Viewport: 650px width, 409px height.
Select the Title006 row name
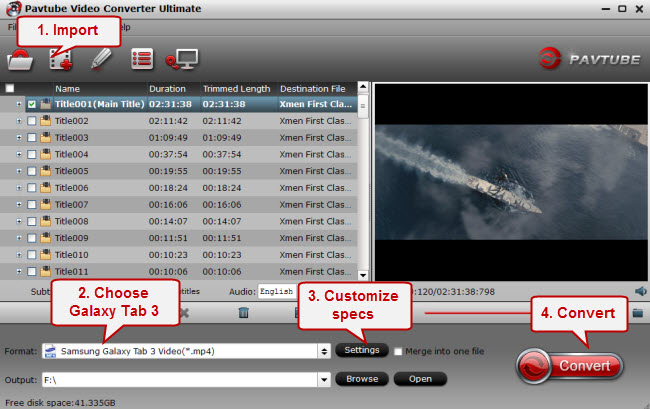click(x=72, y=188)
